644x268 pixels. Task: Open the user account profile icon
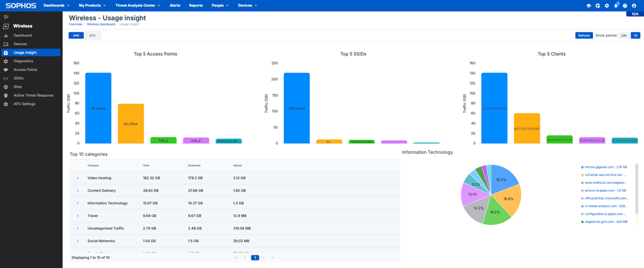tap(634, 6)
